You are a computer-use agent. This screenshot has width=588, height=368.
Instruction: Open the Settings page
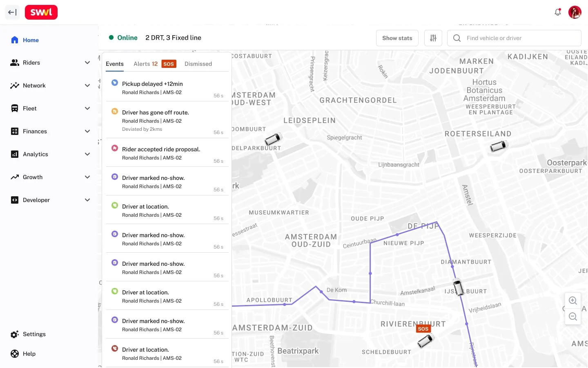click(x=34, y=334)
